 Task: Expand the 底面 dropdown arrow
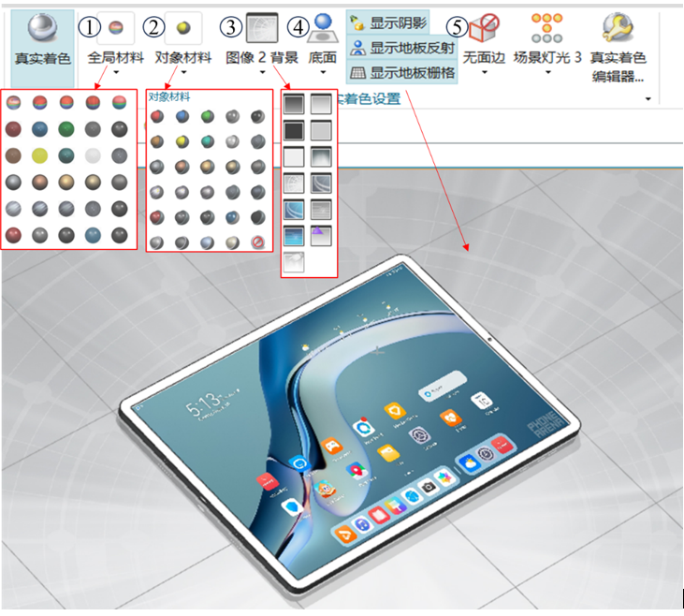[x=323, y=72]
